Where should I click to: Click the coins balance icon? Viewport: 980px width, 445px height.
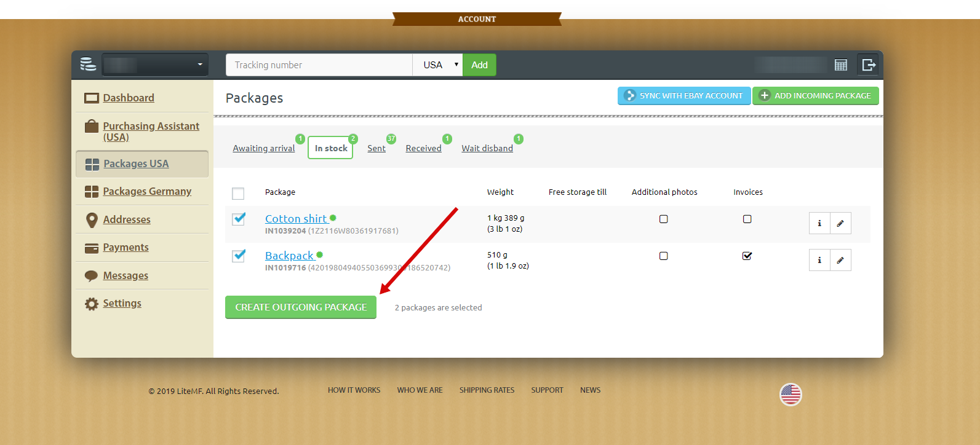tap(88, 65)
